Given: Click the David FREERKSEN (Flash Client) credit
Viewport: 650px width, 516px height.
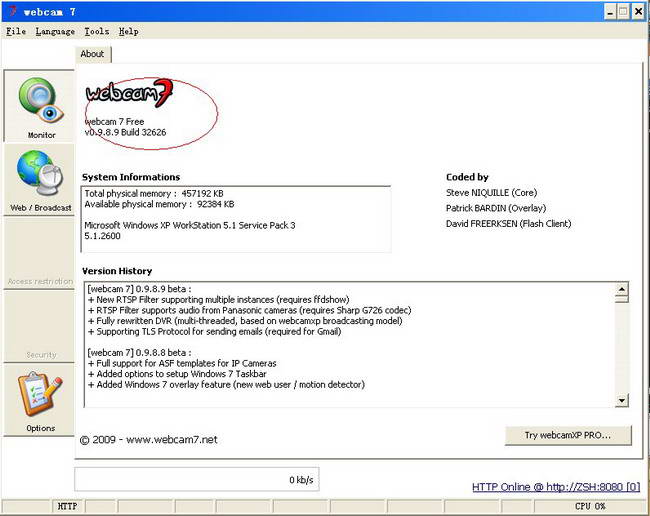Looking at the screenshot, I should [x=508, y=224].
